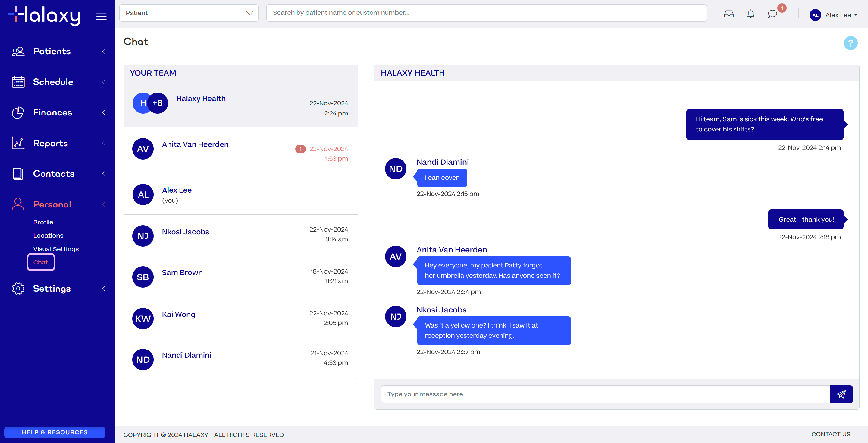Open Nandi Dlamini's chat in team list

click(241, 358)
